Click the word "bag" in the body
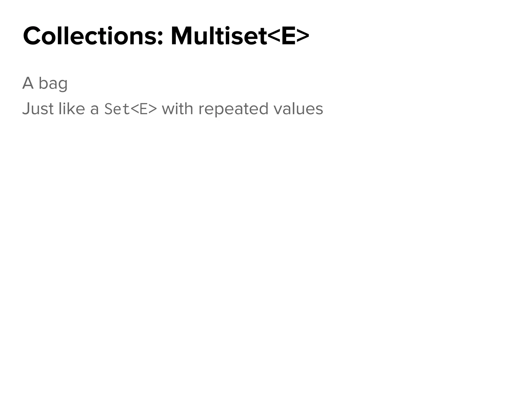This screenshot has width=532, height=399. [x=53, y=84]
